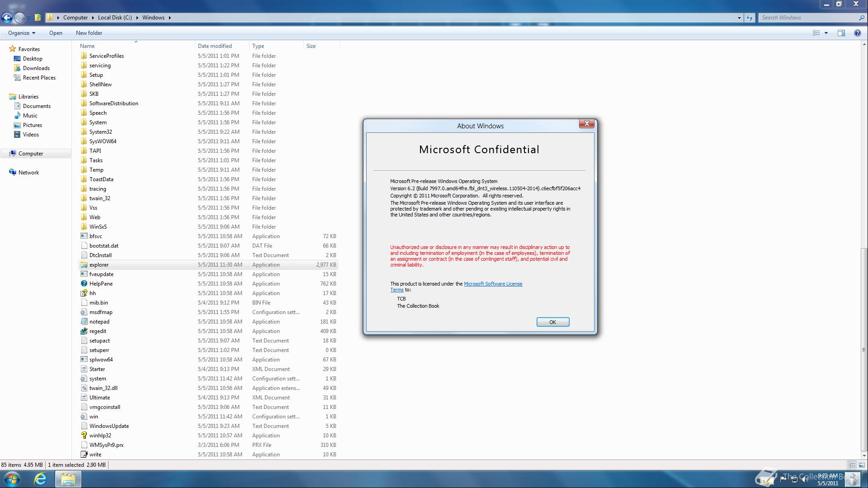Click Local Disk (C:) in the address bar
This screenshot has width=868, height=488.
115,18
